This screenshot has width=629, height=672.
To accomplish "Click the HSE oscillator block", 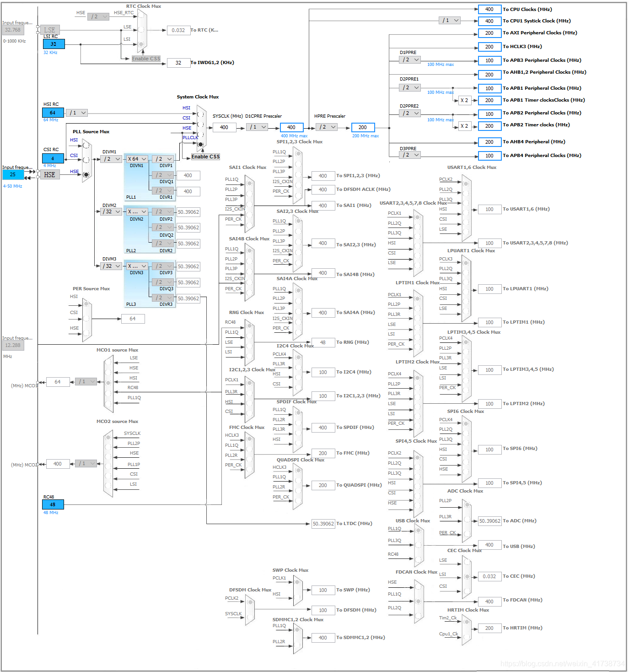I will [x=49, y=174].
